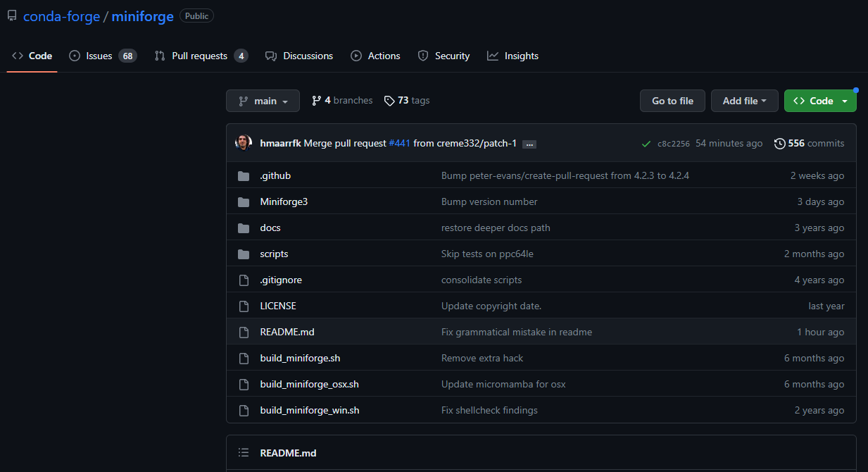
Task: Click the Issues count badge 68
Action: tap(127, 56)
